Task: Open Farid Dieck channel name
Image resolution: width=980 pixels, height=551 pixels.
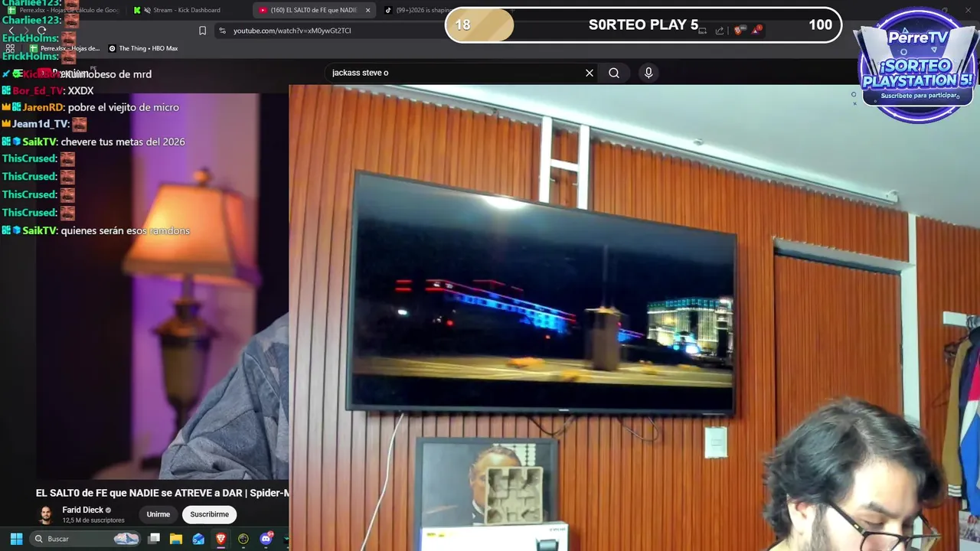Action: [x=83, y=510]
